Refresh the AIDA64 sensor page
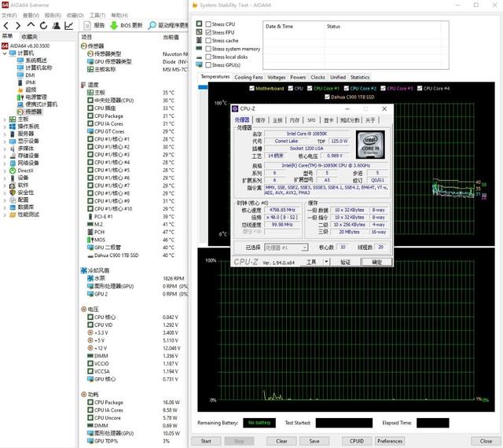 tap(43, 25)
